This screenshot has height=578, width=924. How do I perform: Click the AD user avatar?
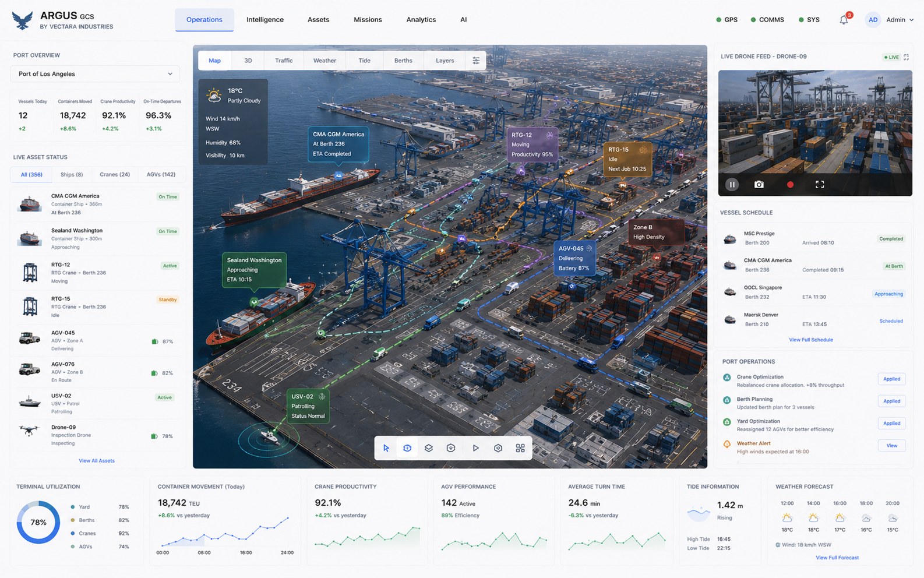pos(873,20)
